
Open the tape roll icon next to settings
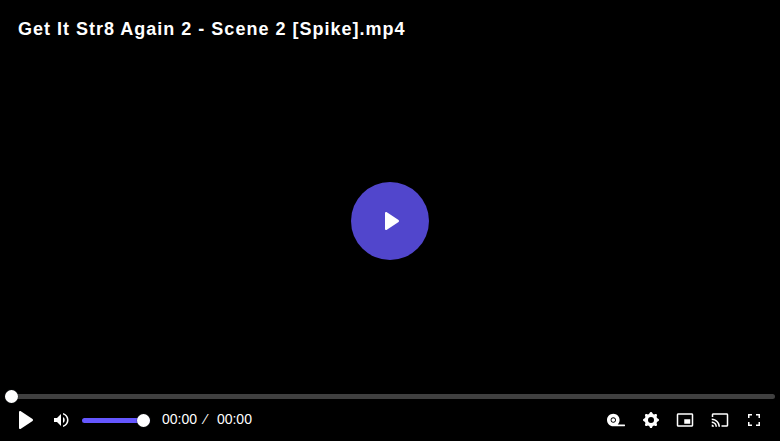pyautogui.click(x=616, y=420)
